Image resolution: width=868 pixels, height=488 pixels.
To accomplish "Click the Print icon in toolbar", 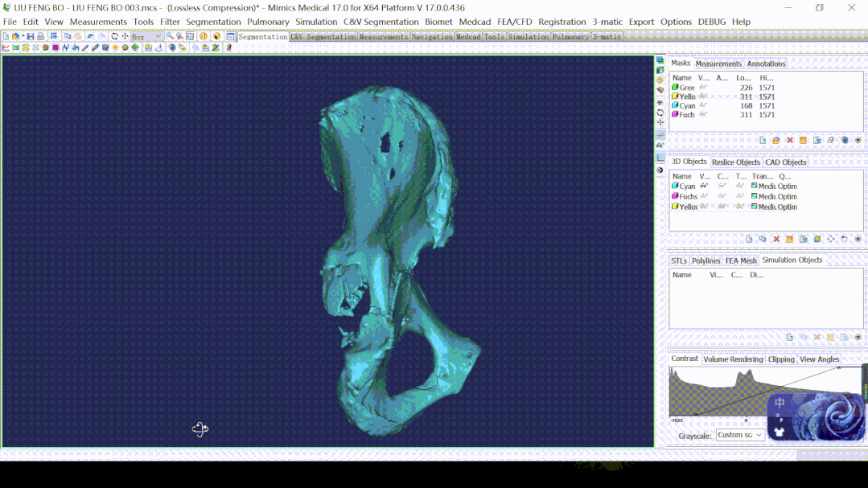I will click(x=40, y=37).
